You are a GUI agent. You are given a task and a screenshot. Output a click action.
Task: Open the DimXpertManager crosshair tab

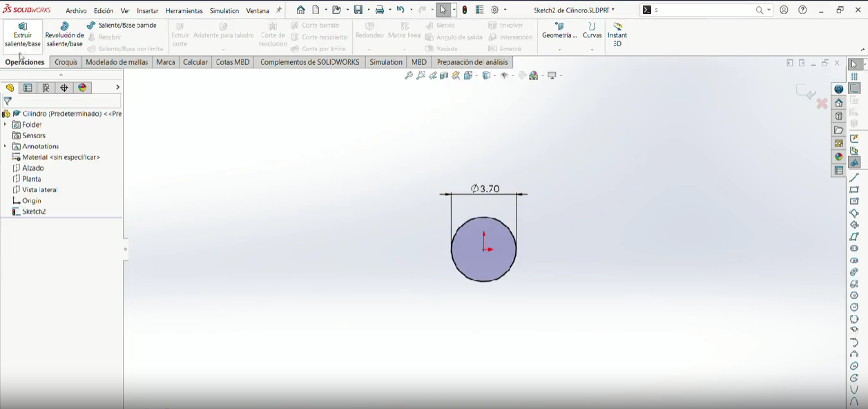(x=64, y=88)
